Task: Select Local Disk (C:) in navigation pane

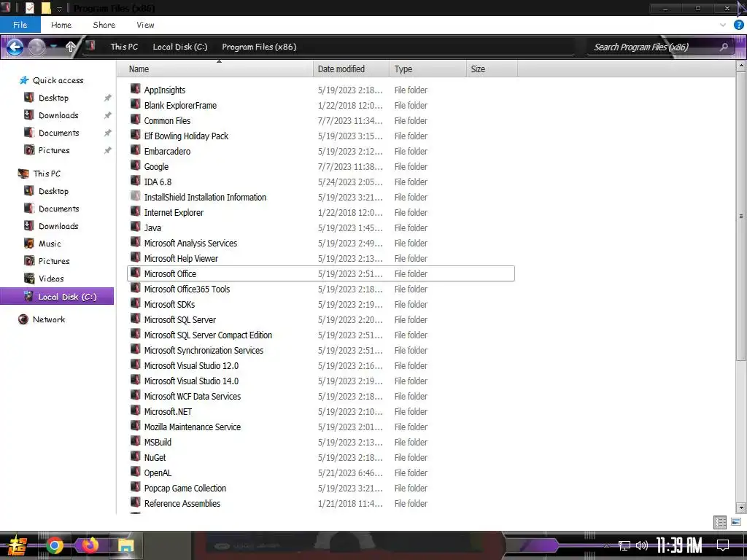Action: pyautogui.click(x=57, y=296)
